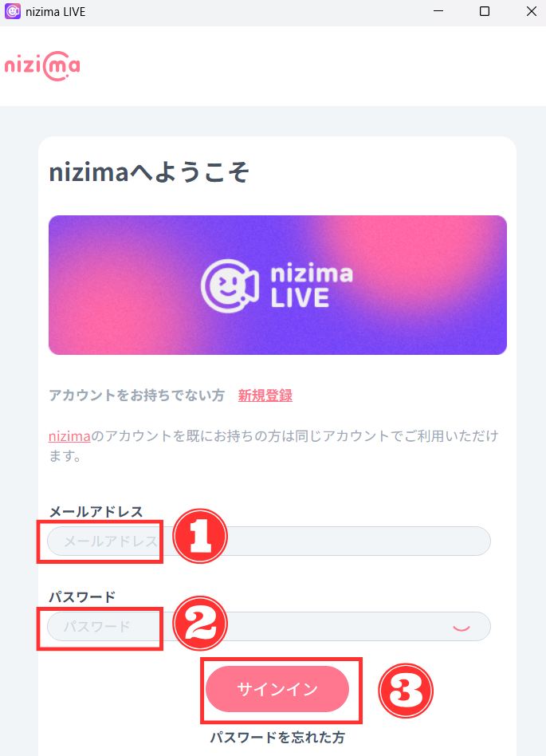
Task: Close the nizima LIVE window
Action: pos(532,12)
